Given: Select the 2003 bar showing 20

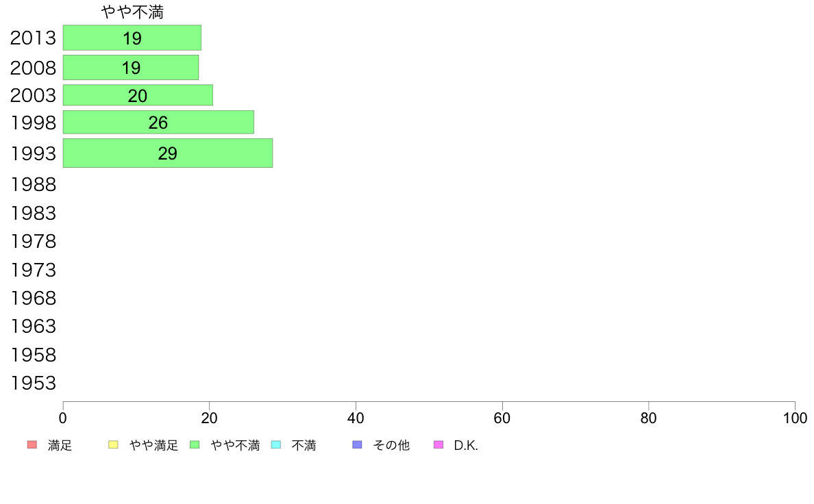Looking at the screenshot, I should click(138, 95).
